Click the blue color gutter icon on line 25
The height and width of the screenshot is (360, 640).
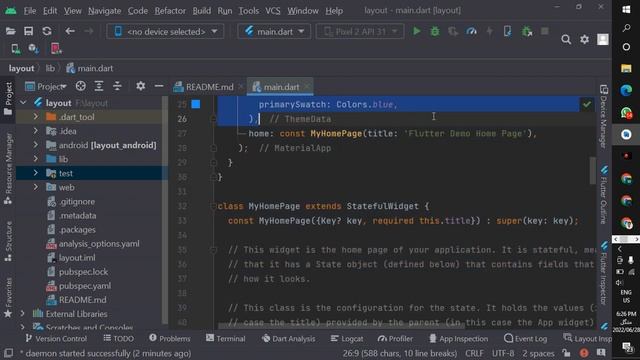point(196,104)
